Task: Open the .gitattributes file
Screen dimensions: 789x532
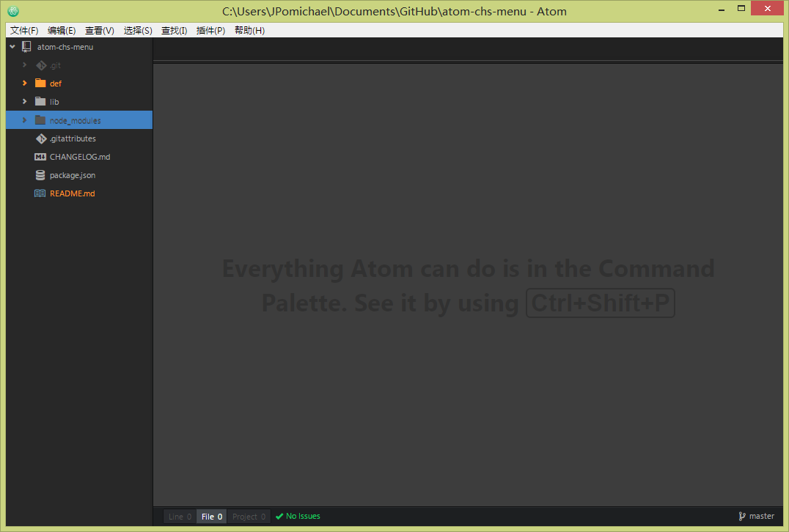Action: tap(73, 138)
